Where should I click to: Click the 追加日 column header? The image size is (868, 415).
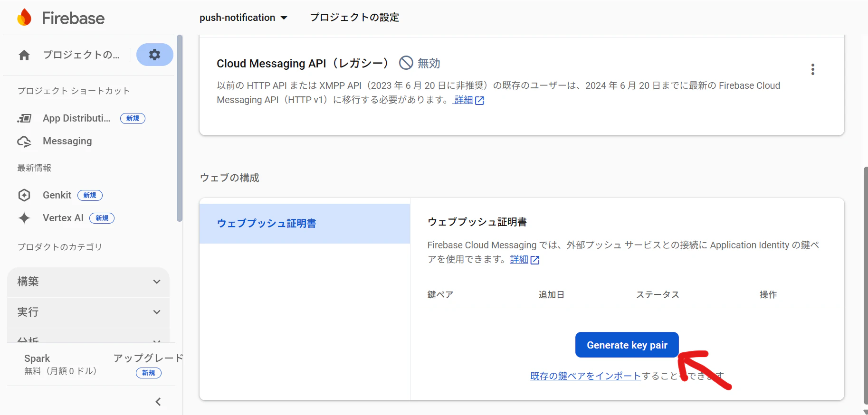(x=551, y=294)
